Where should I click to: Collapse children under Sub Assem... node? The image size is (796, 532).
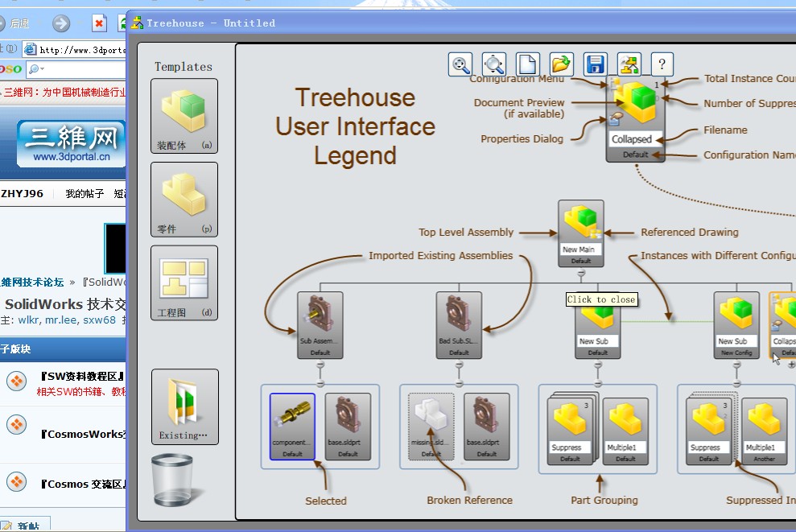pos(320,365)
